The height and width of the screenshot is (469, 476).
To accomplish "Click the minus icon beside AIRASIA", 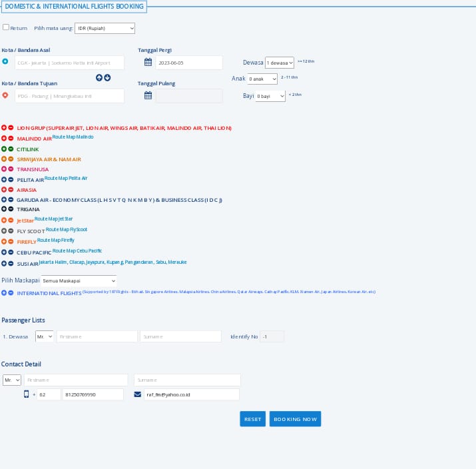I will point(11,190).
